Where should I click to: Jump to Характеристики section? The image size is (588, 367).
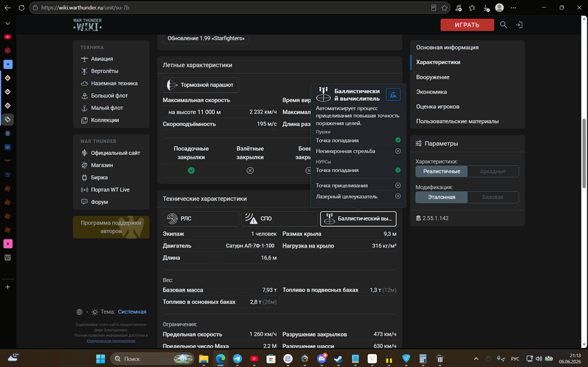[x=438, y=62]
